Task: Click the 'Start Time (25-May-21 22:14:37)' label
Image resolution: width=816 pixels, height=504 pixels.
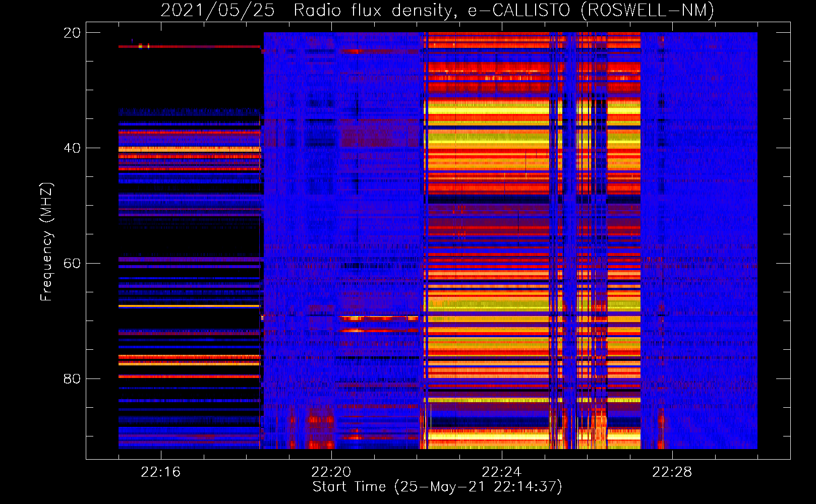Action: click(437, 487)
